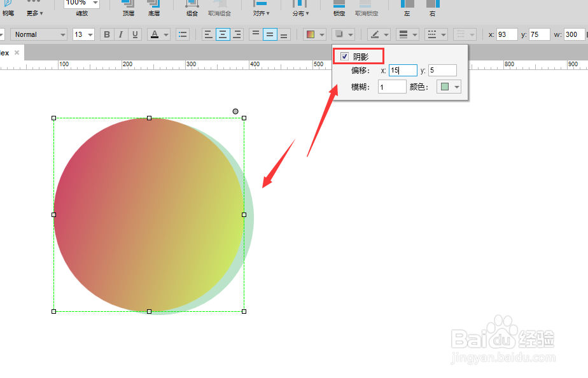Group selection with 组合 button
Screen dimensions: 588x378
tap(192, 8)
